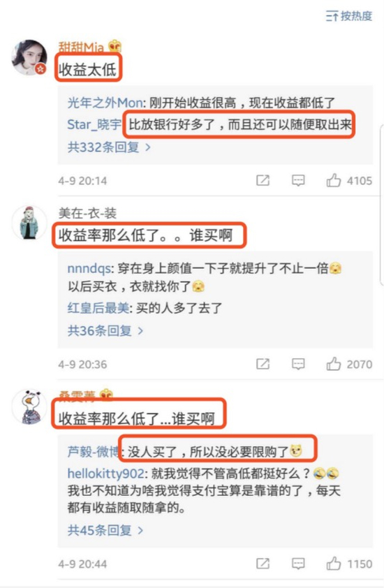Open 甜甜Mia's profile avatar
The width and height of the screenshot is (384, 588).
29,57
